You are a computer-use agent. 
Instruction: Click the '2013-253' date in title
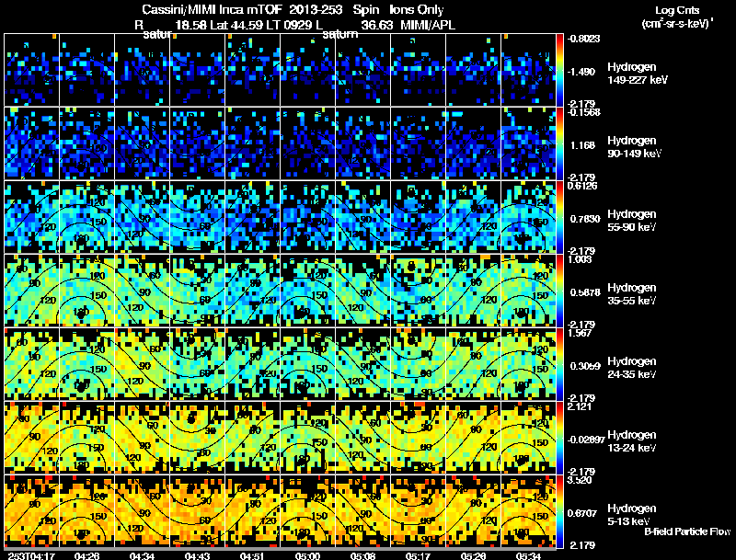click(x=316, y=10)
